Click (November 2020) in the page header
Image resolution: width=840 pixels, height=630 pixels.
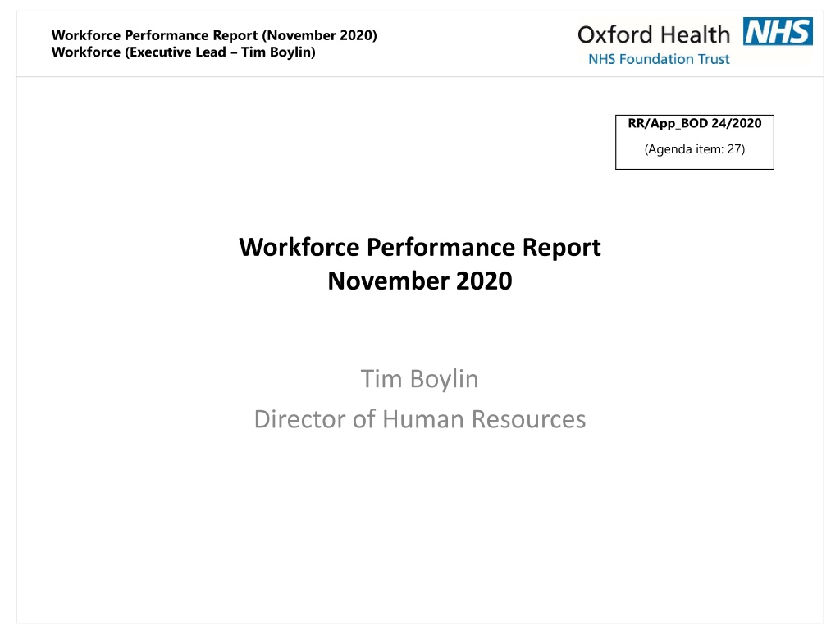(319, 35)
